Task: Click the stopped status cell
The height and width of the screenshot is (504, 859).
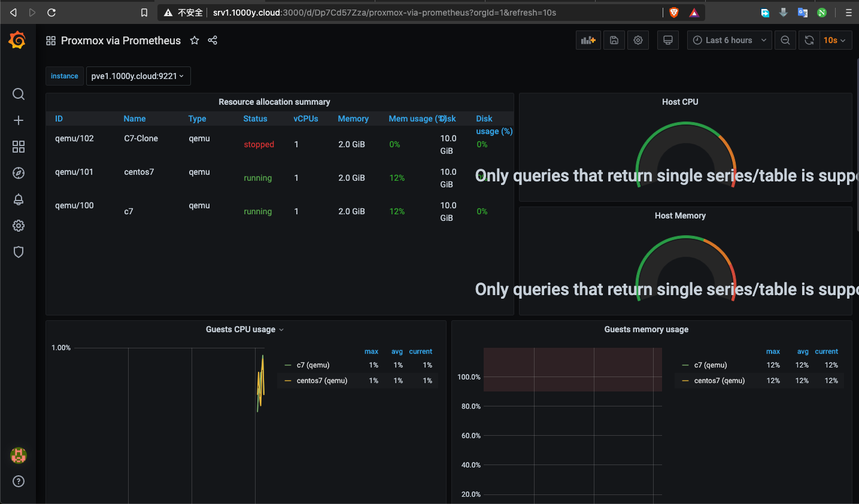Action: click(x=259, y=144)
